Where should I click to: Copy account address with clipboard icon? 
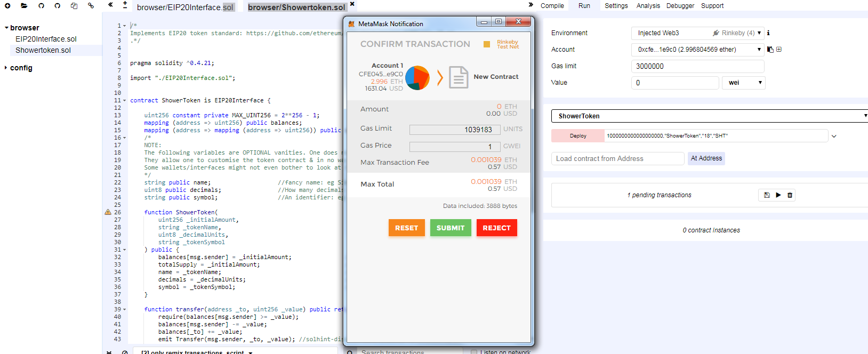point(770,50)
